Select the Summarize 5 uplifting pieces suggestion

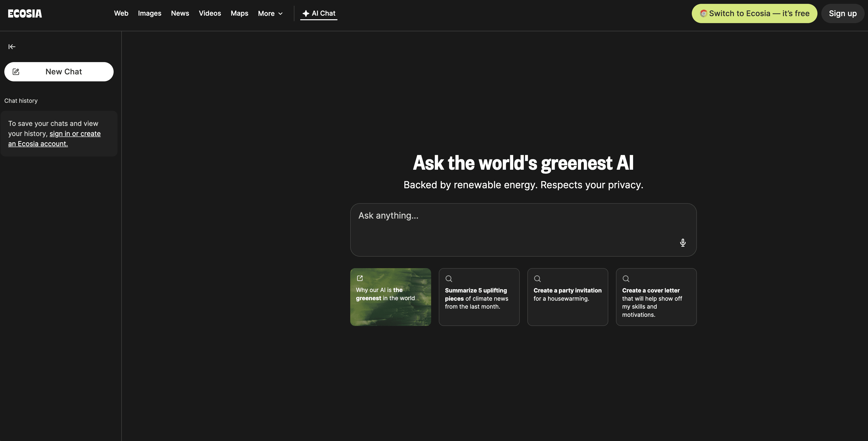(479, 298)
